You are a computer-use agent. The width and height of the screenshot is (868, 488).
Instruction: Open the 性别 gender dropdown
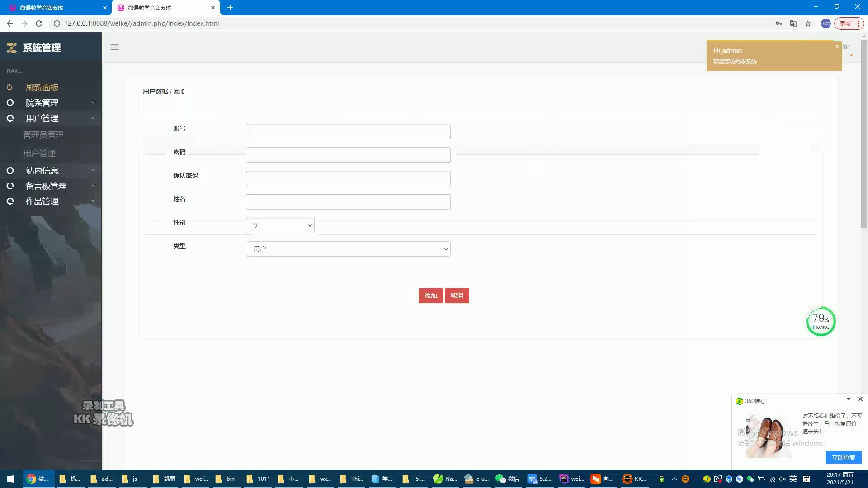pos(280,225)
